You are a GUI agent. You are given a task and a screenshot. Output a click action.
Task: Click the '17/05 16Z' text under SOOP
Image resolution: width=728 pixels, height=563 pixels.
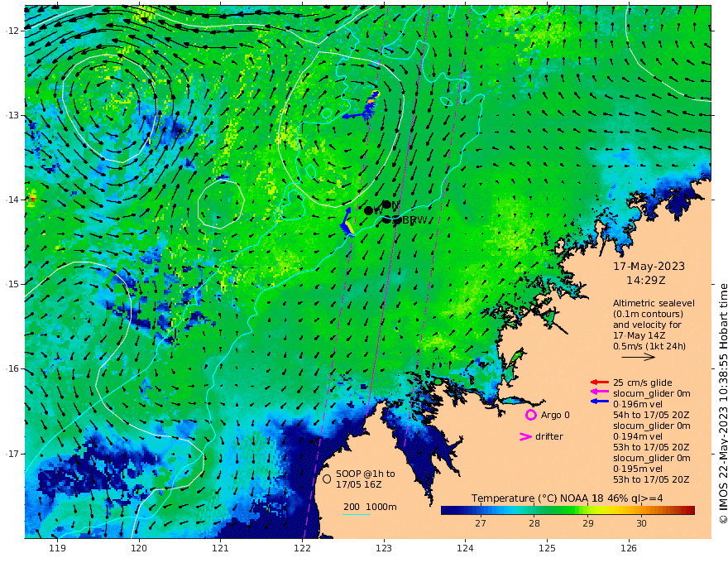click(359, 484)
